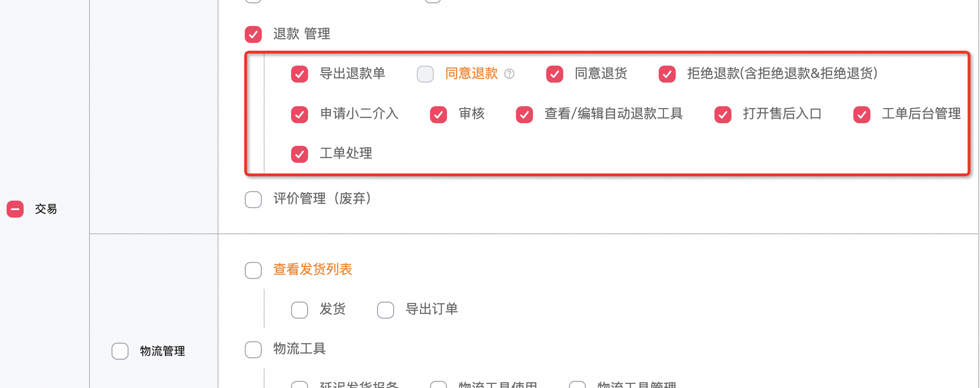Click the help icon beside 同意退款
Screen dimensions: 980x388
[x=509, y=74]
